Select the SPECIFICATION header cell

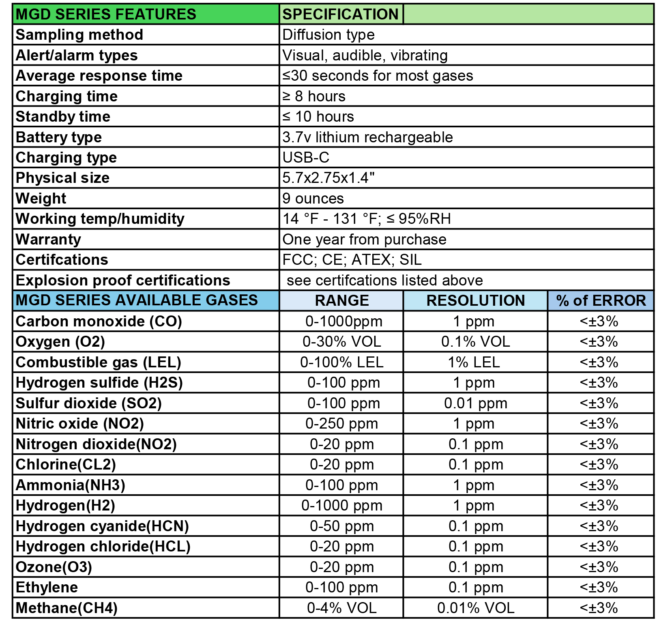click(341, 14)
